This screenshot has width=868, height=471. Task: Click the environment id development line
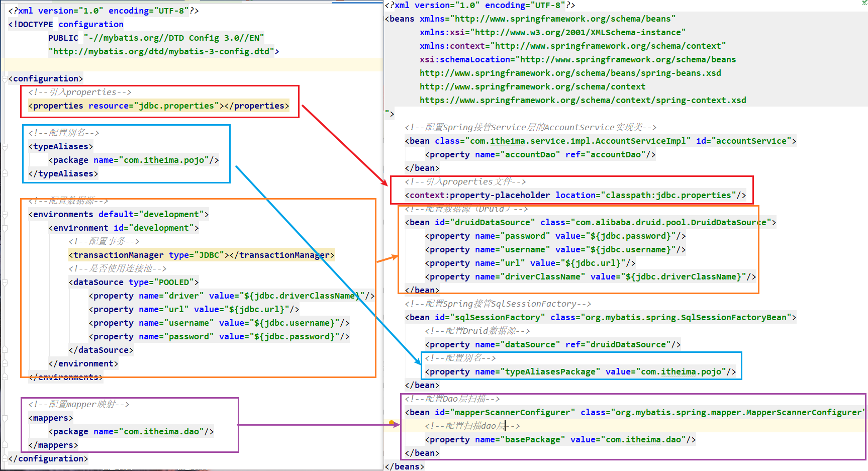pyautogui.click(x=124, y=228)
